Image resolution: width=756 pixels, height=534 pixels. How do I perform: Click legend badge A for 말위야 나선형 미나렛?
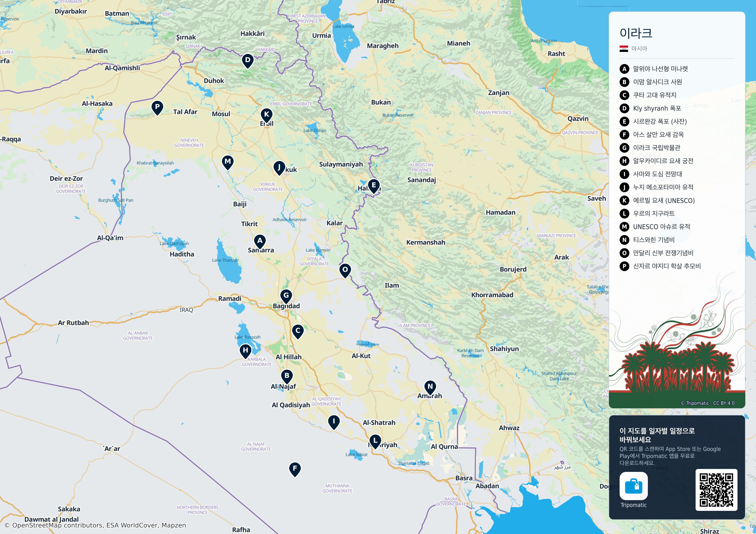pos(624,69)
